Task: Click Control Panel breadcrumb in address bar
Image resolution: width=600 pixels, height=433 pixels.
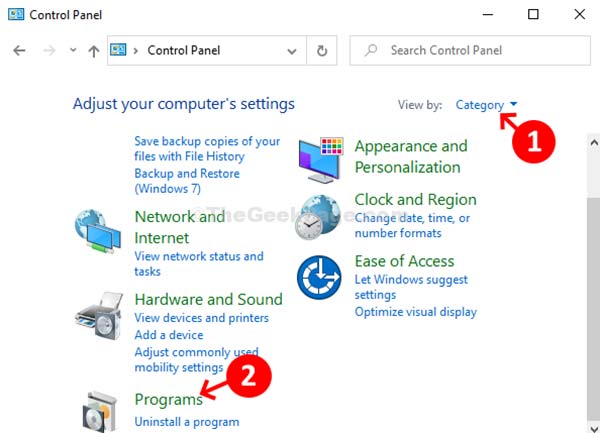Action: [184, 50]
